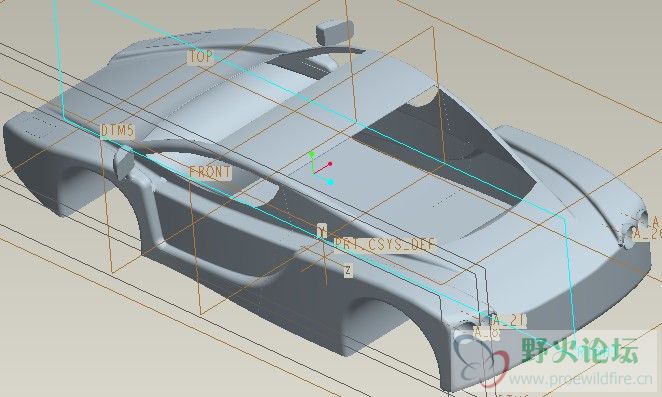The height and width of the screenshot is (397, 662).
Task: Click the PRT_CSYS_DEF coordinate system label
Action: click(384, 244)
